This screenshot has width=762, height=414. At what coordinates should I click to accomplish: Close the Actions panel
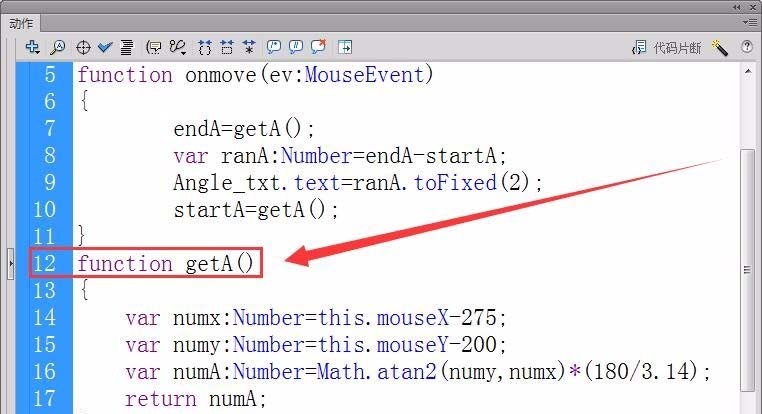753,7
